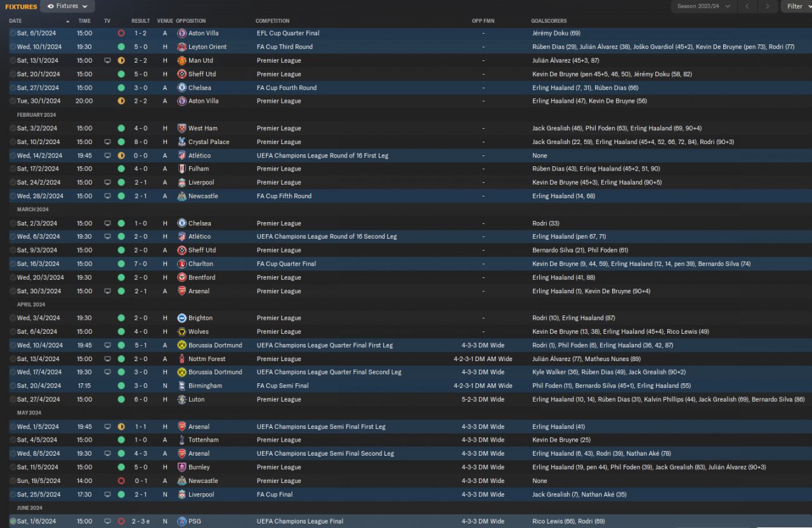Click the Leyton Orient club badge
The height and width of the screenshot is (528, 812).
182,47
